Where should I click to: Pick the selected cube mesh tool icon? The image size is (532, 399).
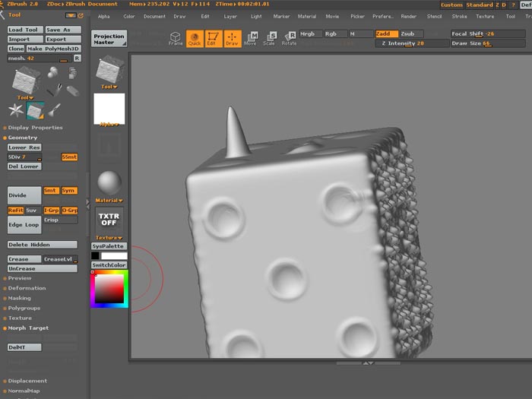(35, 111)
